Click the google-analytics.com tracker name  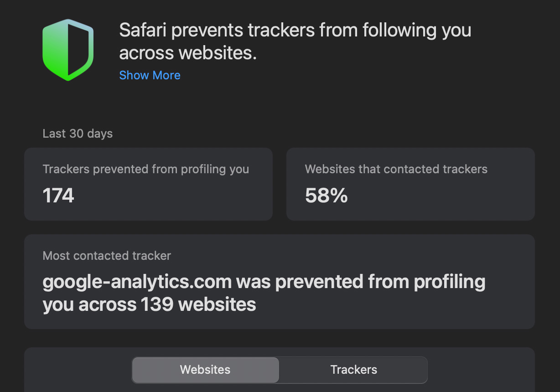pyautogui.click(x=137, y=282)
